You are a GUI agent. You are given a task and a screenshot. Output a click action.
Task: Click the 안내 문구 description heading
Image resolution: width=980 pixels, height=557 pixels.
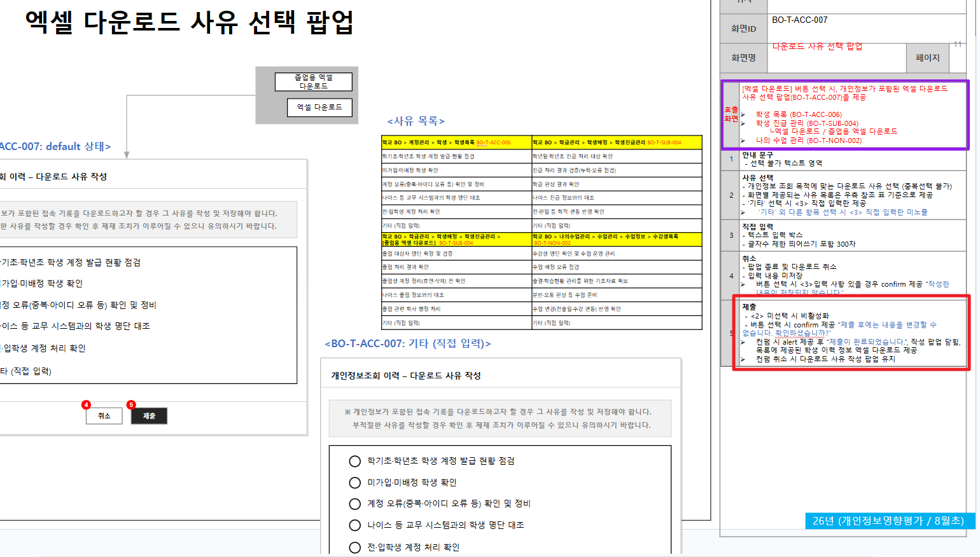tap(757, 155)
